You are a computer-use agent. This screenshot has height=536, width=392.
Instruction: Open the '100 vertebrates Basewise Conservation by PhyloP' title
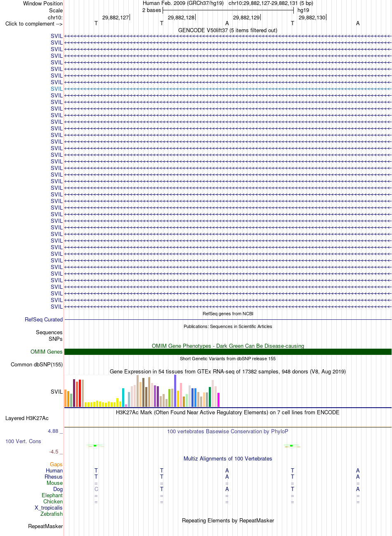[228, 431]
